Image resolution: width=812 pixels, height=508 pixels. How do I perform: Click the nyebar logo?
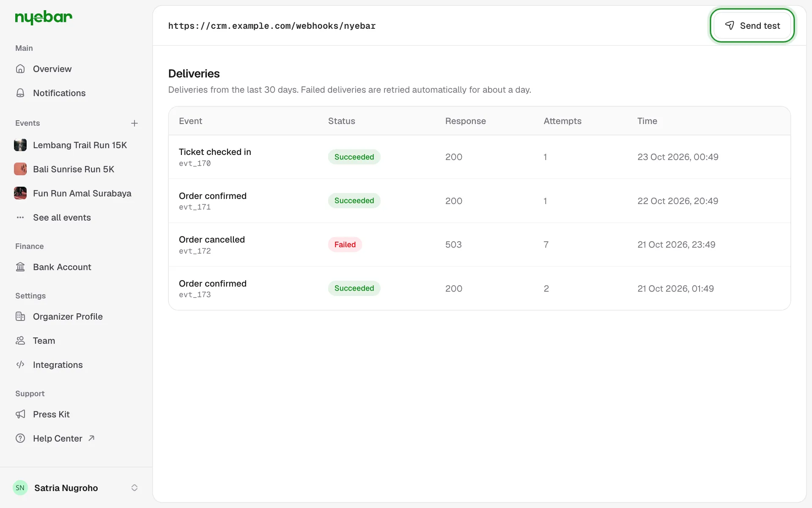[44, 17]
